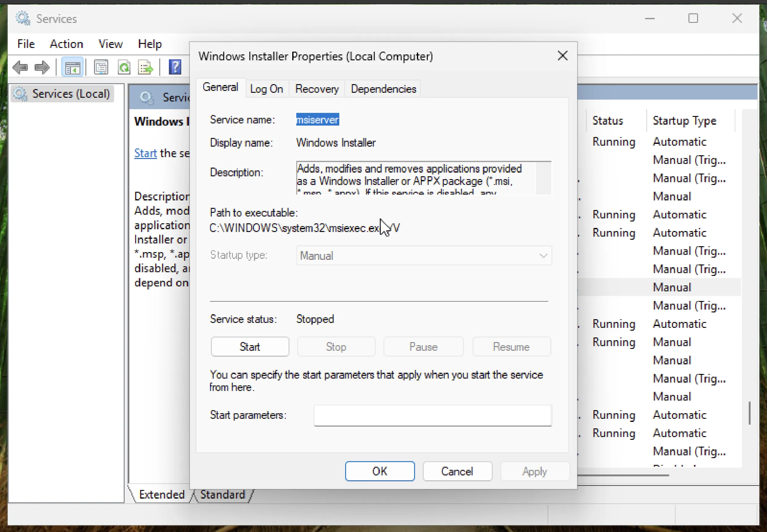Viewport: 767px width, 532px height.
Task: Open the Startup type dropdown
Action: point(424,256)
